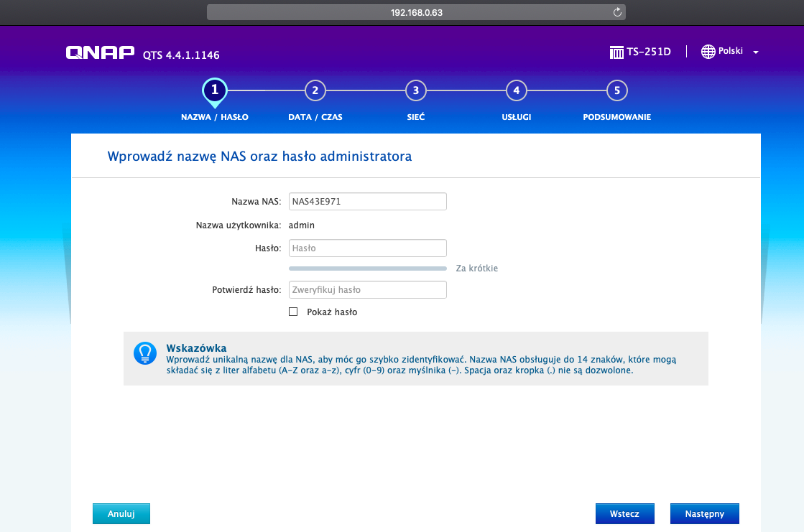
Task: Enable the Pokaż hasło checkbox
Action: tap(293, 312)
